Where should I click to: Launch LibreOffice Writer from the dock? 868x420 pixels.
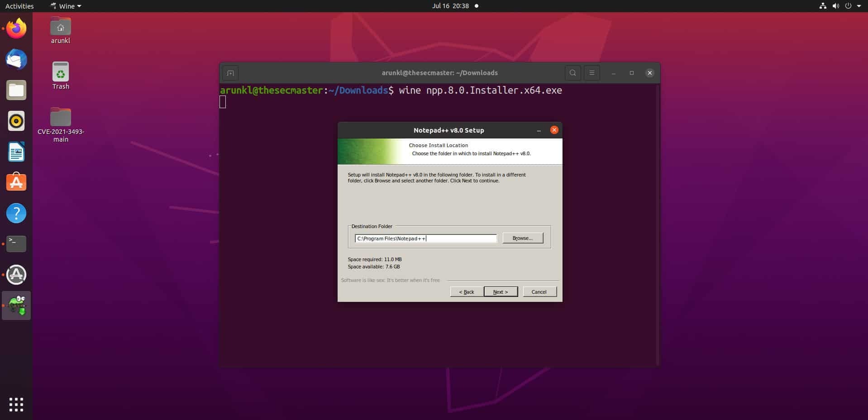[x=16, y=152]
